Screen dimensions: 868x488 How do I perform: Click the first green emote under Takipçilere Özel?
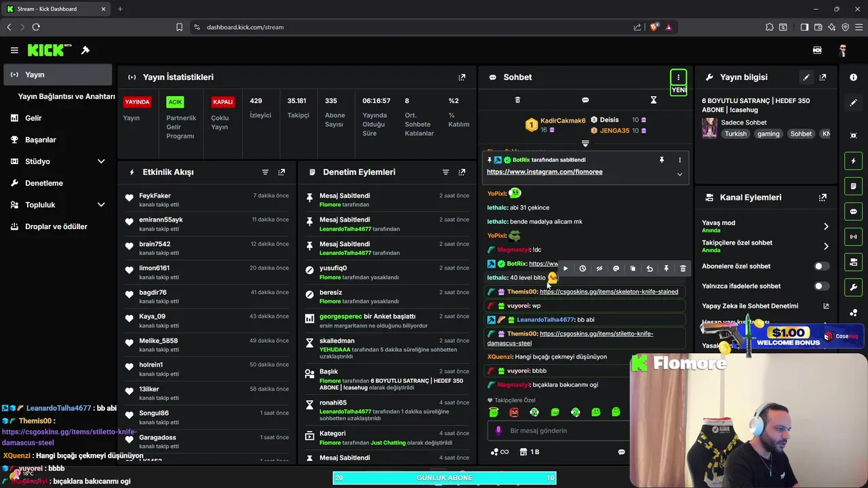coord(494,412)
